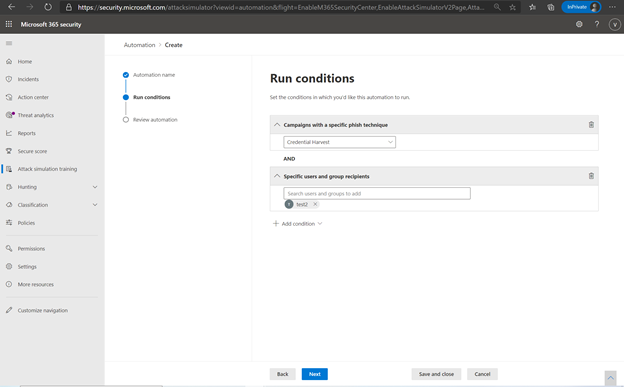Open the help question mark icon
624x387 pixels.
click(x=597, y=24)
